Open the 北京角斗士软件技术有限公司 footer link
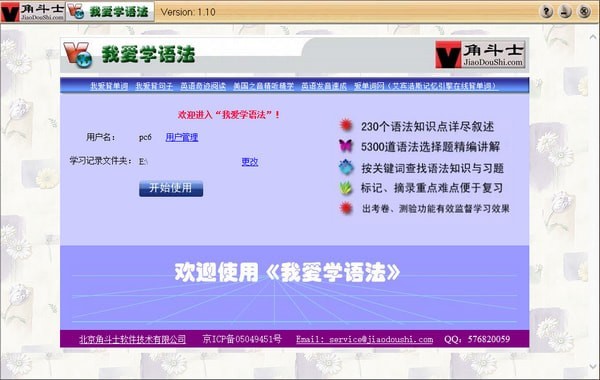Screen dimensions: 600x380 [132, 339]
